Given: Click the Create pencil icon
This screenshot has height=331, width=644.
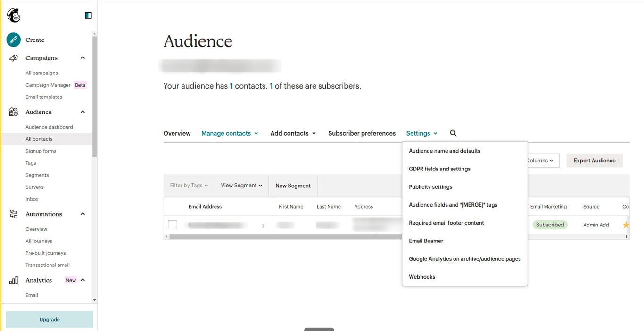Looking at the screenshot, I should click(13, 40).
